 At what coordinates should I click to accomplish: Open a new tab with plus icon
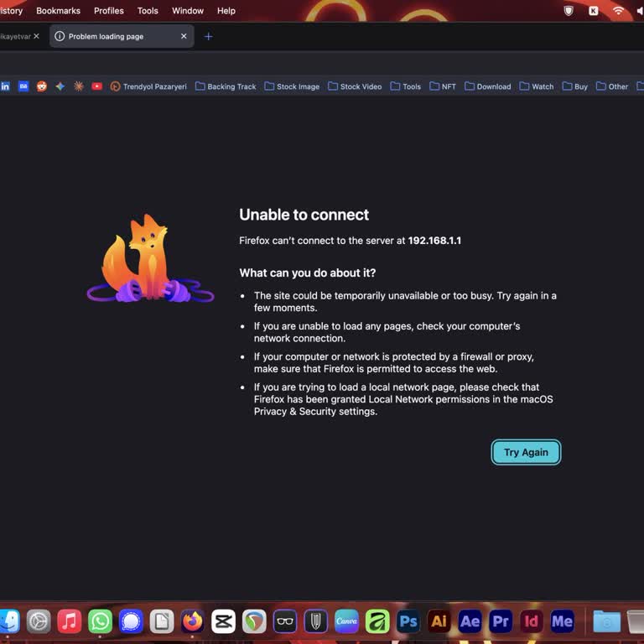click(x=208, y=37)
